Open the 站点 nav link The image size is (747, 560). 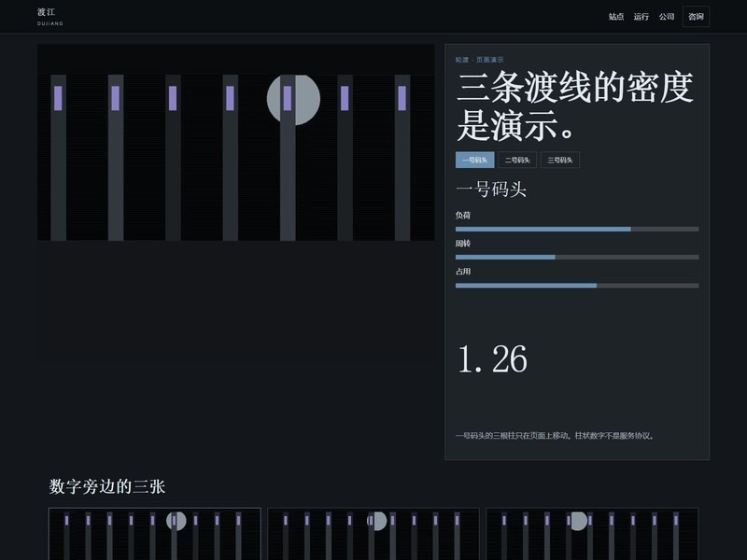[x=616, y=17]
